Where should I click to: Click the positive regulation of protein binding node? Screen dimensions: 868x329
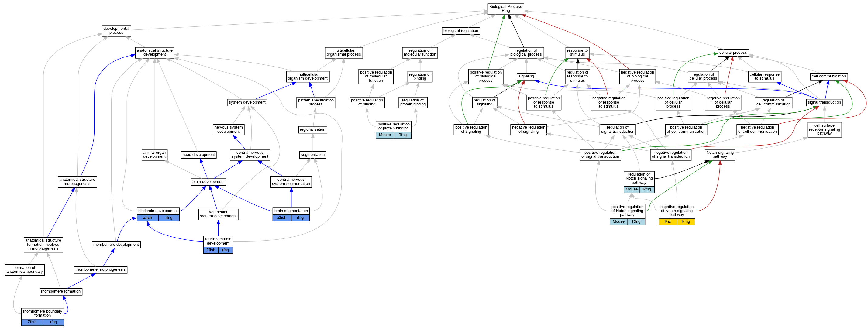394,127
